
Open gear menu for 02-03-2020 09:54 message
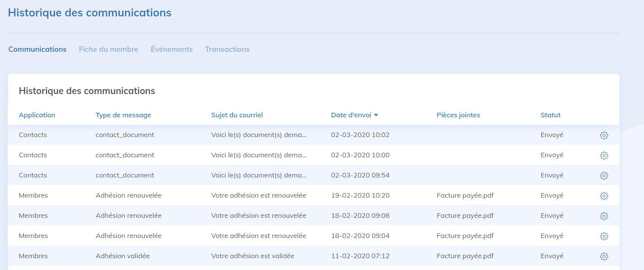click(x=604, y=176)
